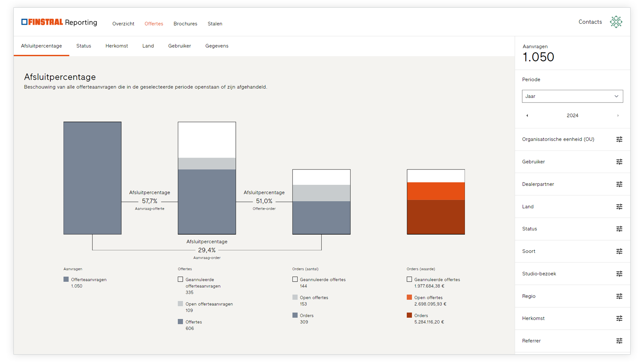This screenshot has width=644, height=362.
Task: Go to next year arrow
Action: point(618,116)
